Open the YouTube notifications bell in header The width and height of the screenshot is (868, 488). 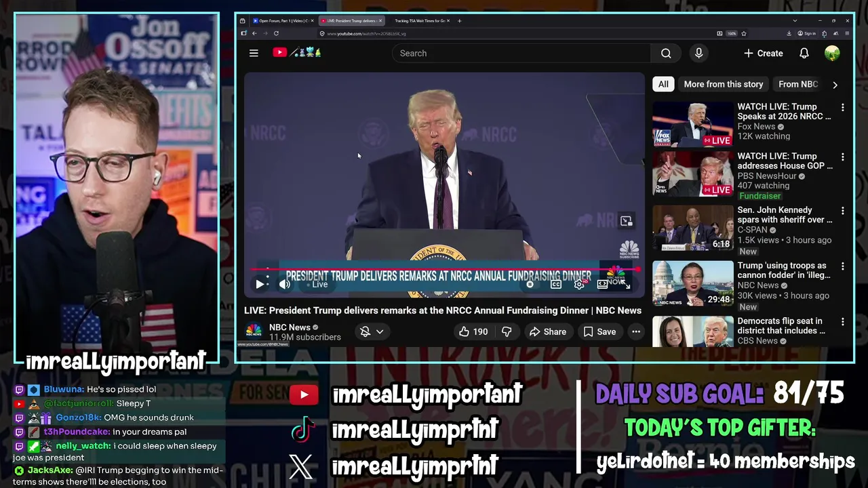click(804, 53)
